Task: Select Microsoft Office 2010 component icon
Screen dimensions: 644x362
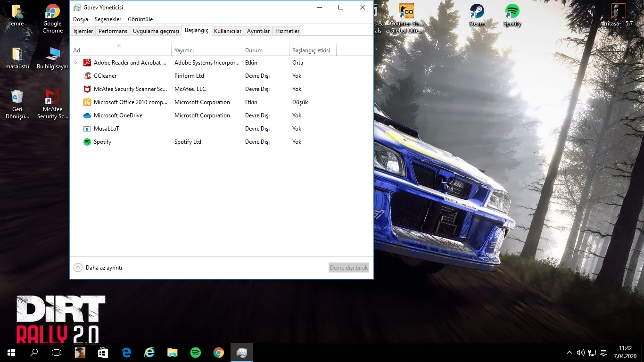Action: click(x=87, y=102)
